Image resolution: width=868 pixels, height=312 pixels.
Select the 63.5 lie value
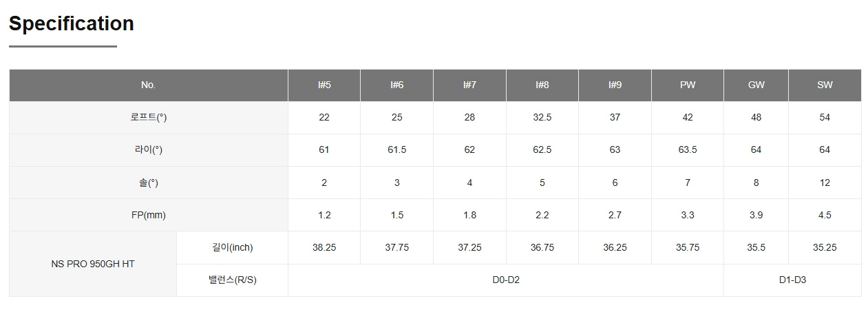[688, 150]
